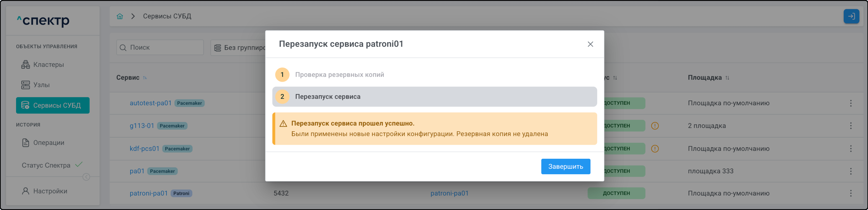868x210 pixels.
Task: Open the Узлы section
Action: pyautogui.click(x=41, y=85)
